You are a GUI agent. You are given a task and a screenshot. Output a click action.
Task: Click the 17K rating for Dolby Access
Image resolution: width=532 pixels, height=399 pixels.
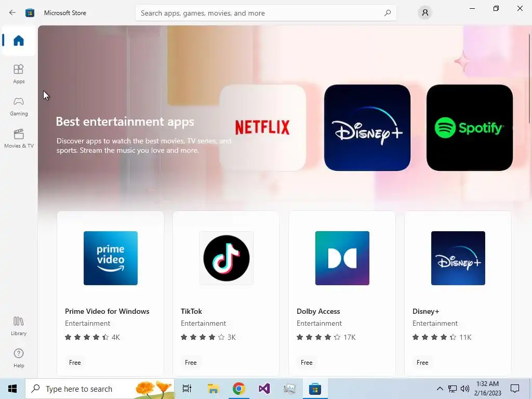pos(350,337)
